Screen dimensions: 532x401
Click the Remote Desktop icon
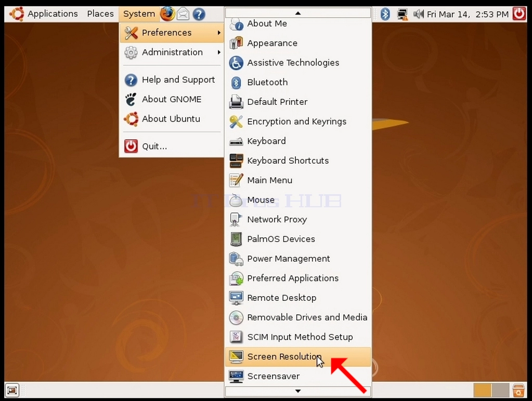point(236,298)
